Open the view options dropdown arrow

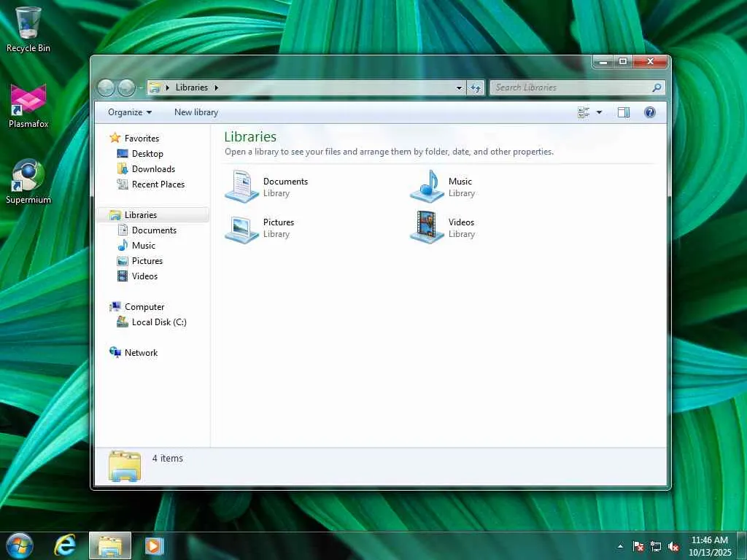coord(600,112)
